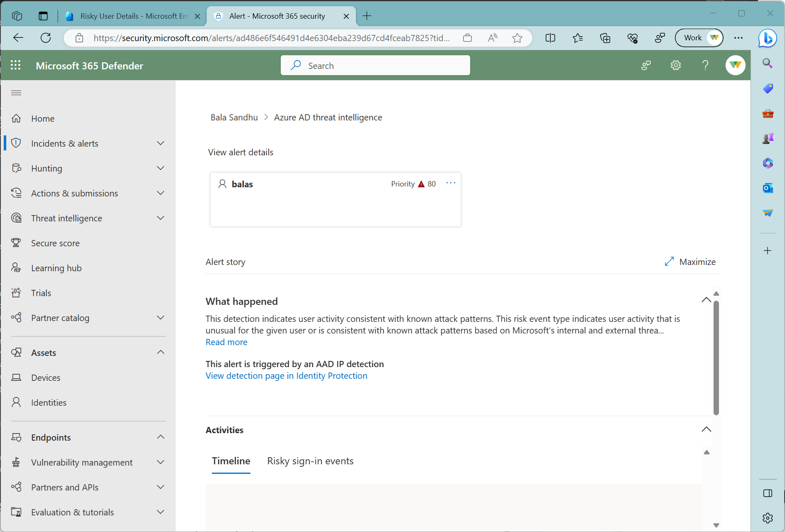This screenshot has width=785, height=532.
Task: Select the Alert Microsoft 365 security tab
Action: (x=281, y=16)
